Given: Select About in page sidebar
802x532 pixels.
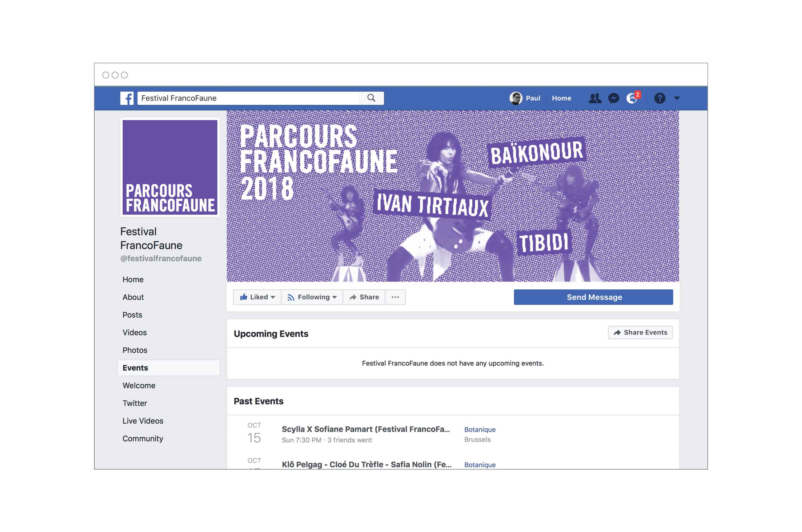Looking at the screenshot, I should coord(133,297).
